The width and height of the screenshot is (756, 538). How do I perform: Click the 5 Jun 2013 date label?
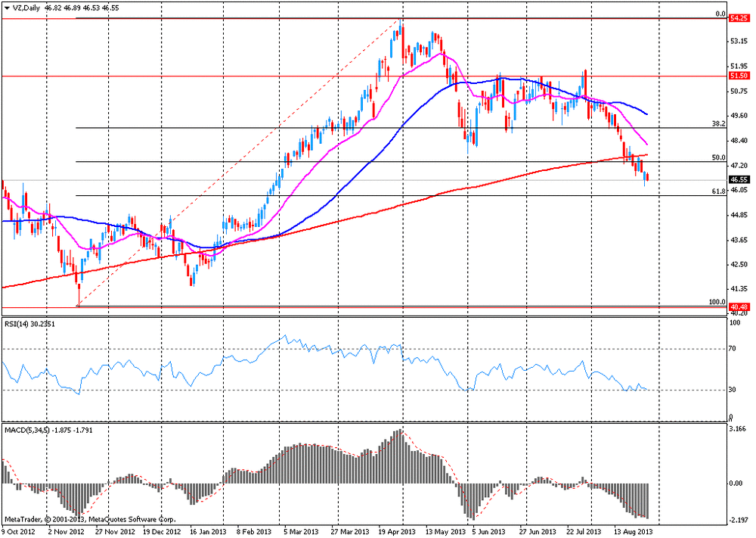489,532
